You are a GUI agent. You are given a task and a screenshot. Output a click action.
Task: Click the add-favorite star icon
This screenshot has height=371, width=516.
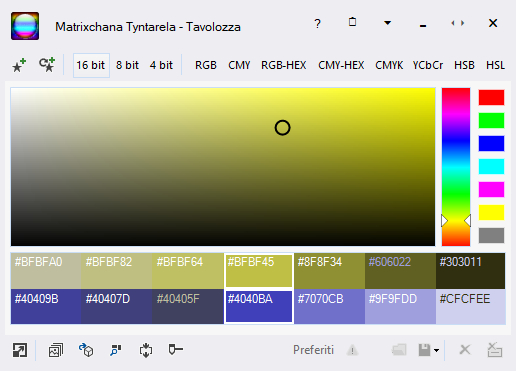(x=19, y=65)
